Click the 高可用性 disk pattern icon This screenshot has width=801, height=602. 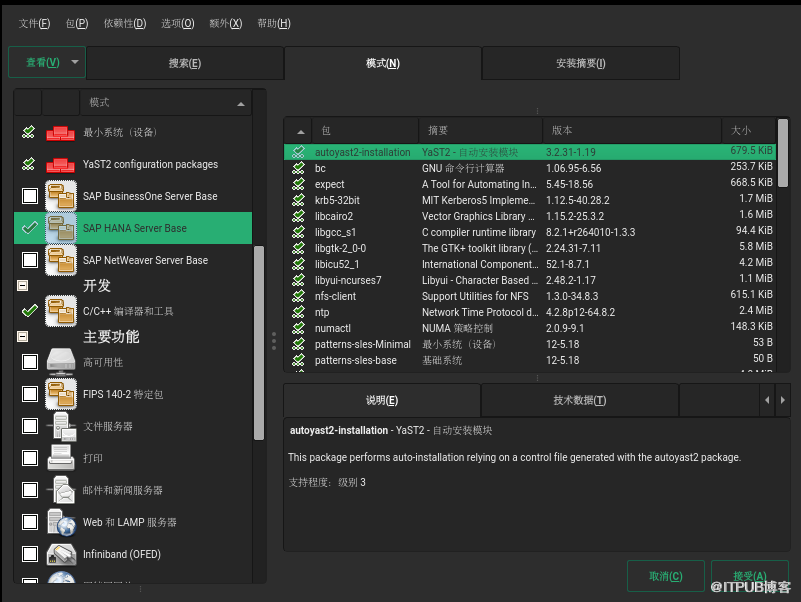point(61,362)
